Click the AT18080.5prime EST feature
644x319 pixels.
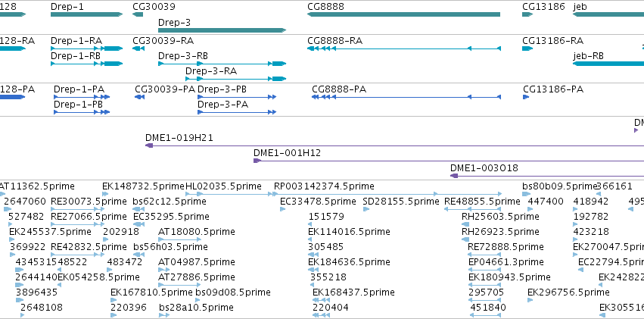point(180,239)
